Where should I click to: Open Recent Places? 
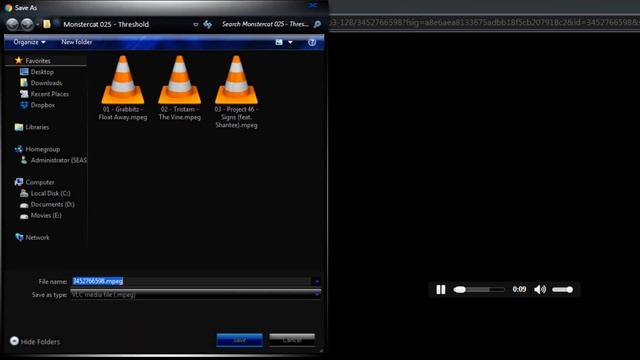coord(49,94)
